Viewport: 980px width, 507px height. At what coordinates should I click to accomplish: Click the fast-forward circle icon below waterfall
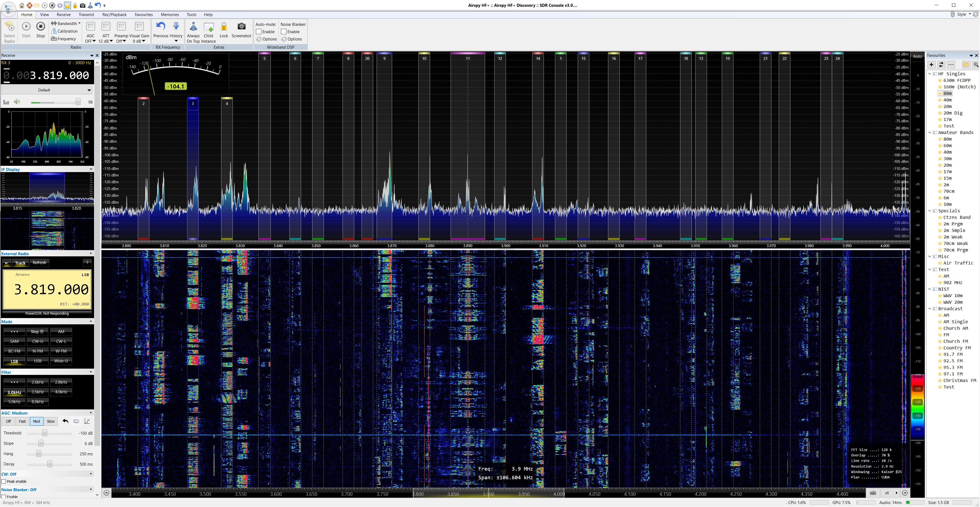pos(905,493)
